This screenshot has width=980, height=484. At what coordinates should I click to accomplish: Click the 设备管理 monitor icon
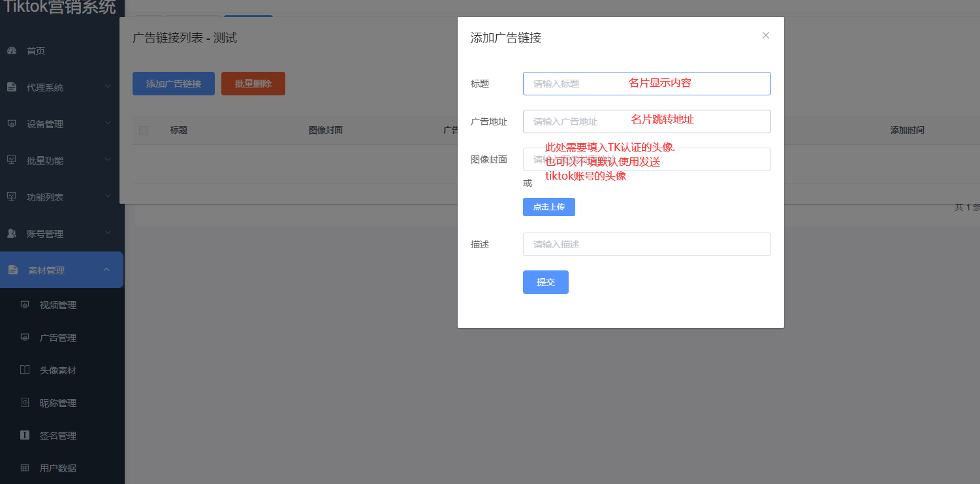tap(12, 124)
